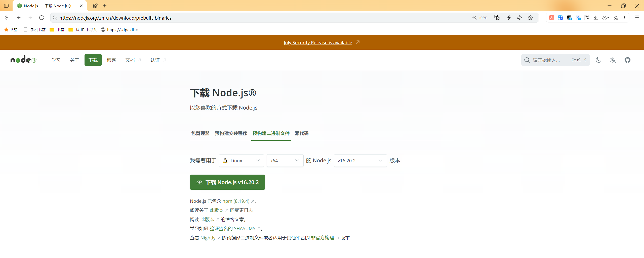
Task: Reload the current page
Action: [x=42, y=18]
